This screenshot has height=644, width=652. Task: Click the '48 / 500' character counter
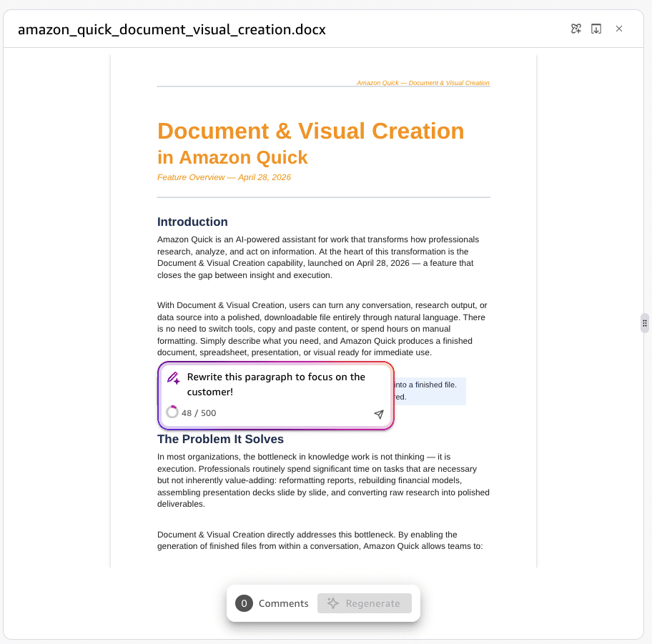(x=199, y=413)
